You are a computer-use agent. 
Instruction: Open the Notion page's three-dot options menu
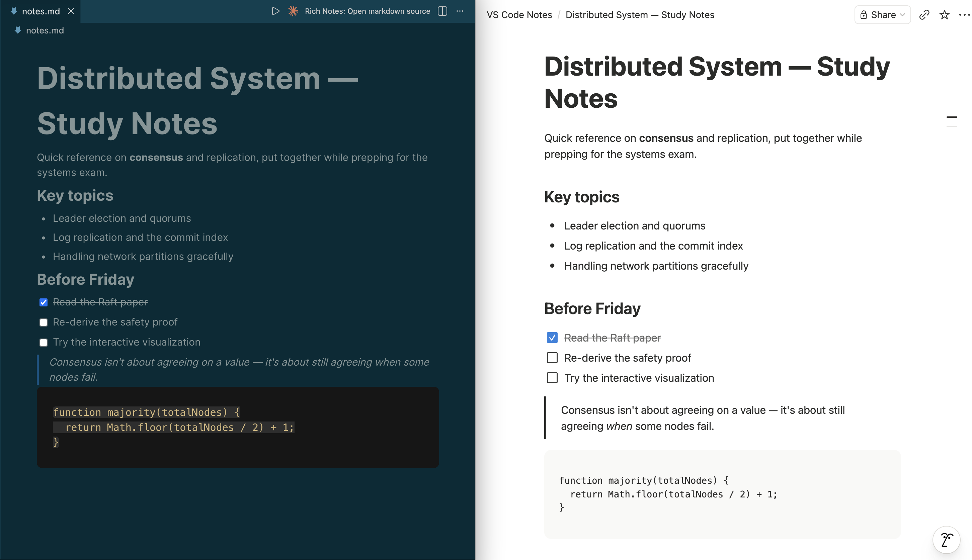(x=964, y=15)
